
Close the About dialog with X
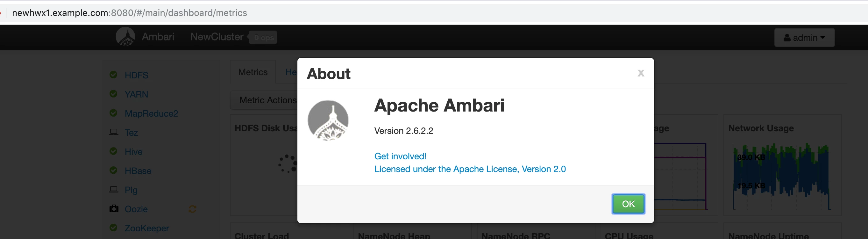pos(641,73)
